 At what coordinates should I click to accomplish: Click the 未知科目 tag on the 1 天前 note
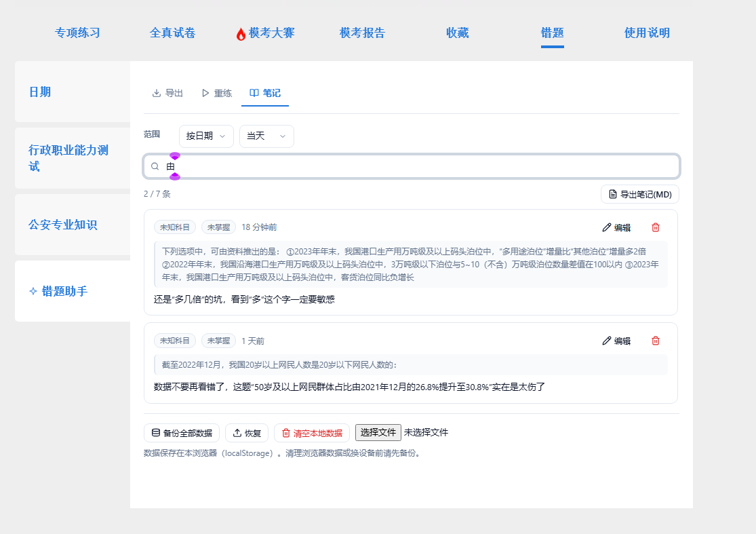pos(174,341)
